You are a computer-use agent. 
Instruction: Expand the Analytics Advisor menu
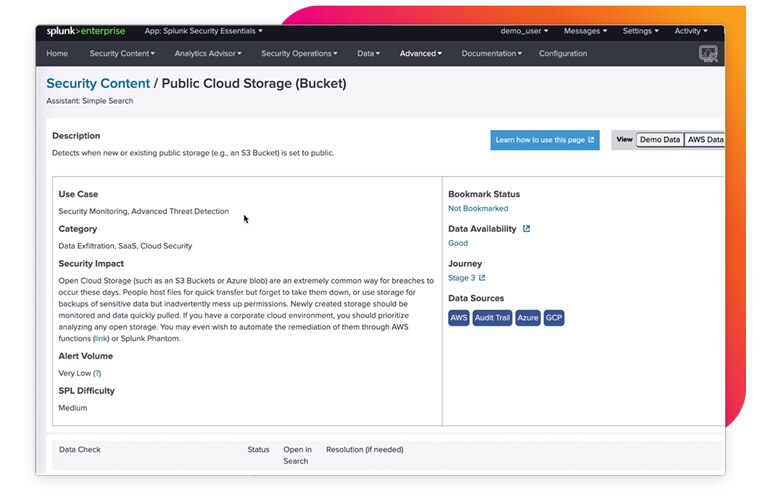(x=208, y=54)
